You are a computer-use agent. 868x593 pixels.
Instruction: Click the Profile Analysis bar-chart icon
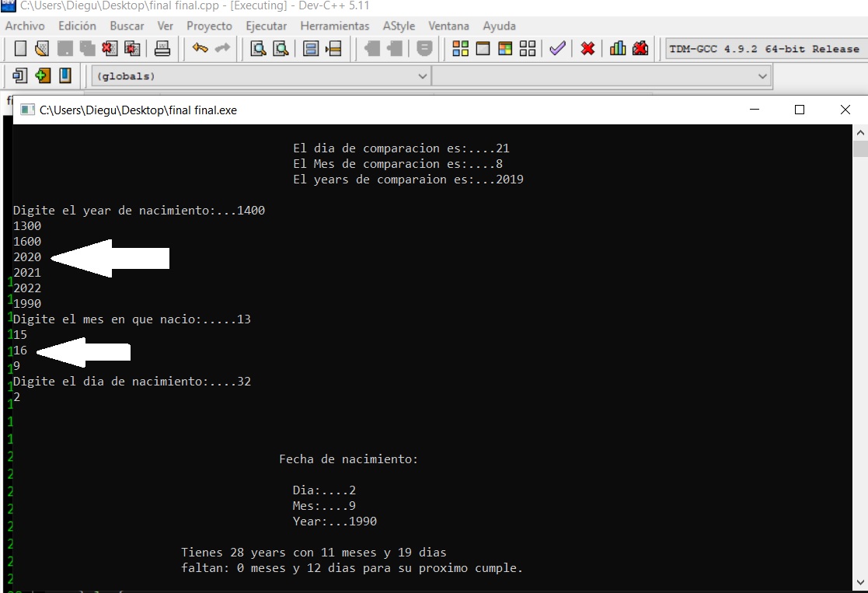pyautogui.click(x=617, y=49)
